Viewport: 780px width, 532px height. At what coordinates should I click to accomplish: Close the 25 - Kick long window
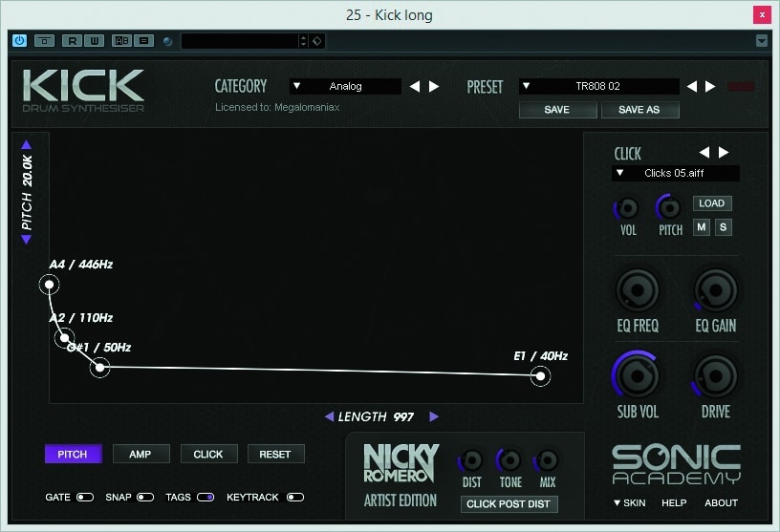coord(762,15)
